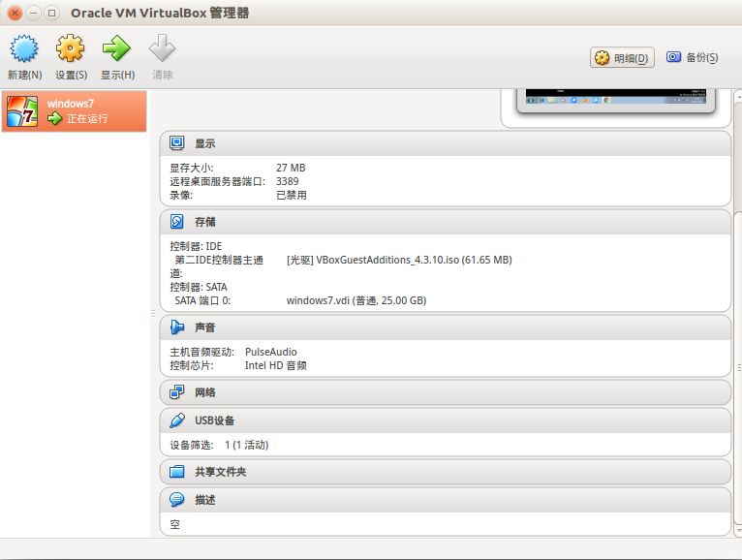Switch to Details (明细) view button
The height and width of the screenshot is (560, 742).
(x=622, y=58)
